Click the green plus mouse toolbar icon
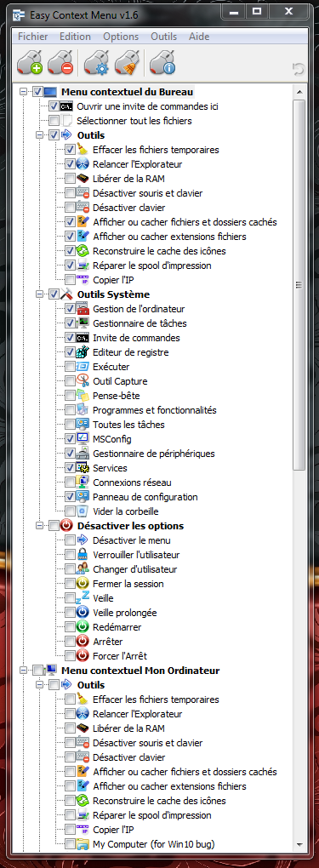This screenshot has height=868, width=319. point(30,62)
